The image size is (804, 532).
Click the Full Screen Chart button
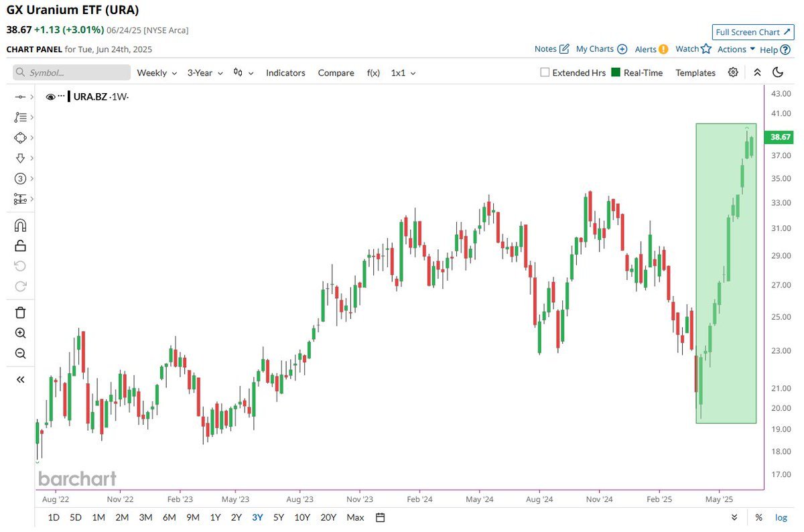(x=753, y=32)
